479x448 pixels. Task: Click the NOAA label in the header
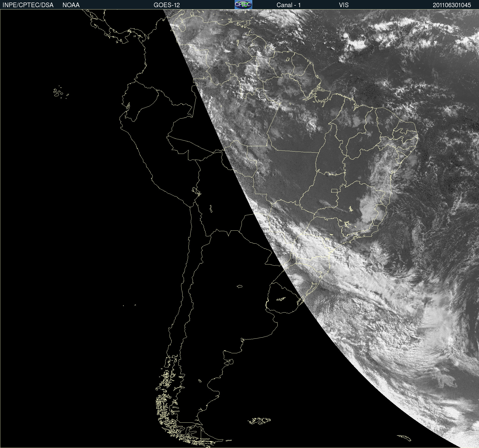click(71, 5)
